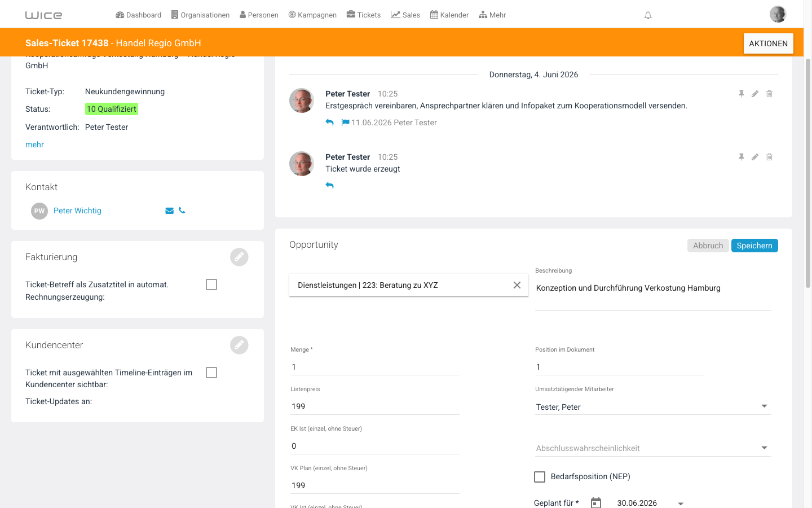Clear the product selection 'Beratung zu XYZ'

pyautogui.click(x=517, y=285)
